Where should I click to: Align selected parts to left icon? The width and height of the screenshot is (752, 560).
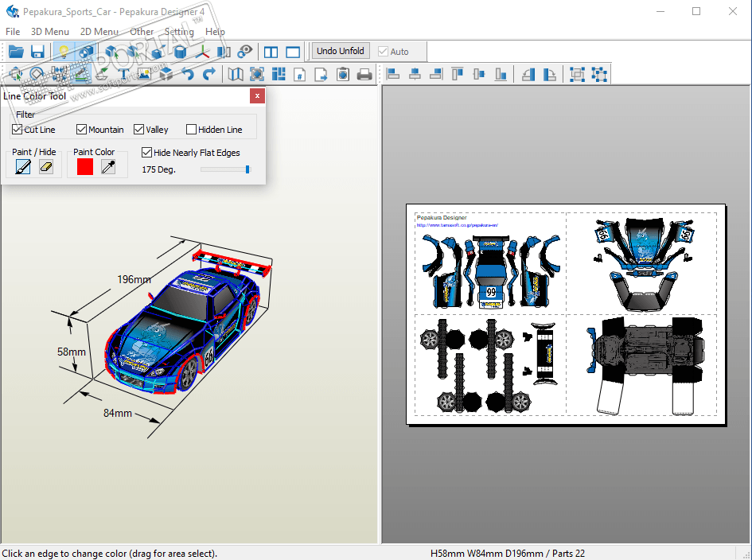(x=393, y=74)
